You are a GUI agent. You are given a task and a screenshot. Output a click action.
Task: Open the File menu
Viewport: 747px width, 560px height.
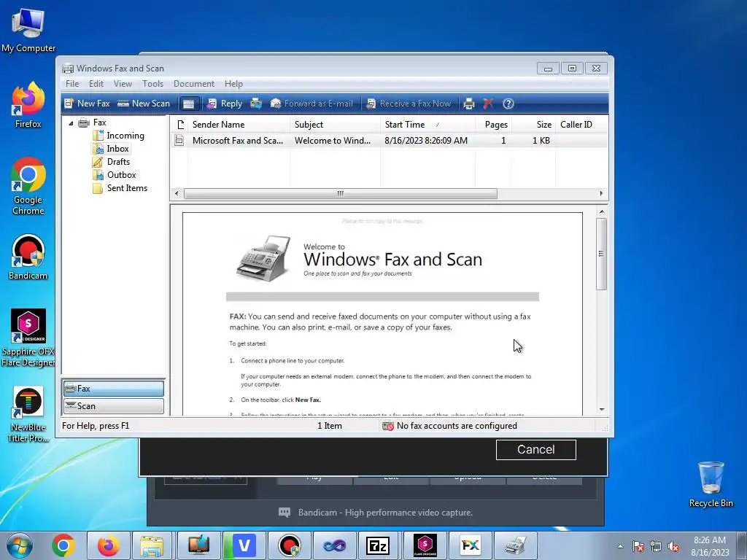(72, 84)
